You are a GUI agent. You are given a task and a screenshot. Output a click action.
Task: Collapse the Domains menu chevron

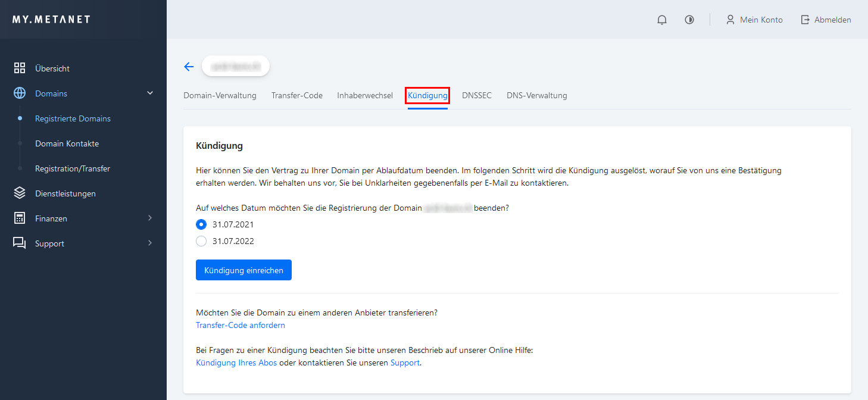click(x=150, y=93)
